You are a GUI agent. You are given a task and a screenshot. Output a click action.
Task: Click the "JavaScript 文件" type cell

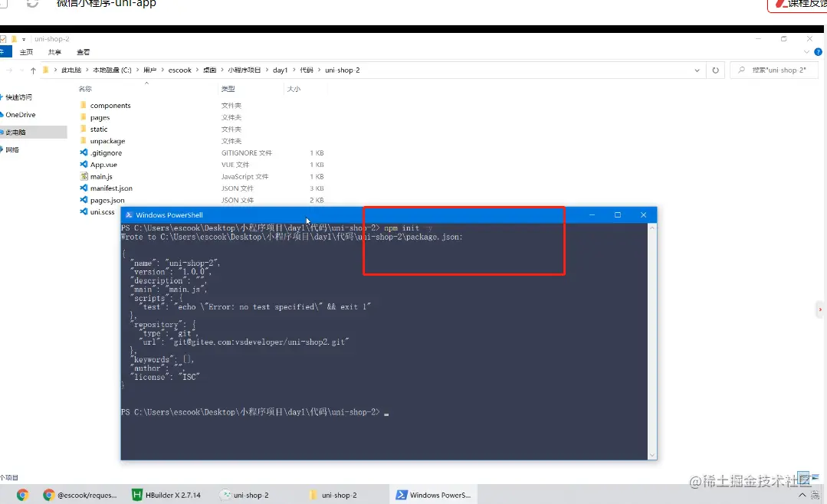pos(244,177)
